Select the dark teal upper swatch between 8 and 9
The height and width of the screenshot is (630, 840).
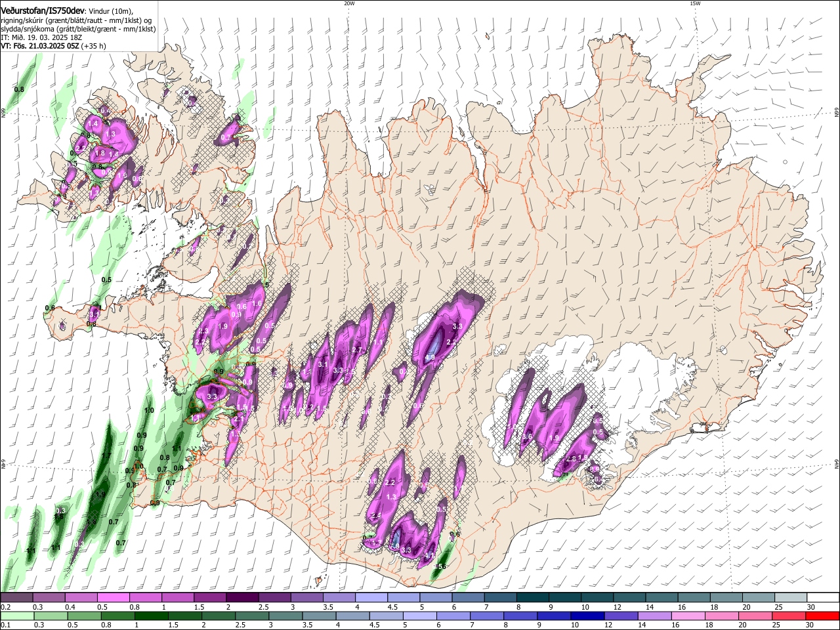click(x=533, y=598)
